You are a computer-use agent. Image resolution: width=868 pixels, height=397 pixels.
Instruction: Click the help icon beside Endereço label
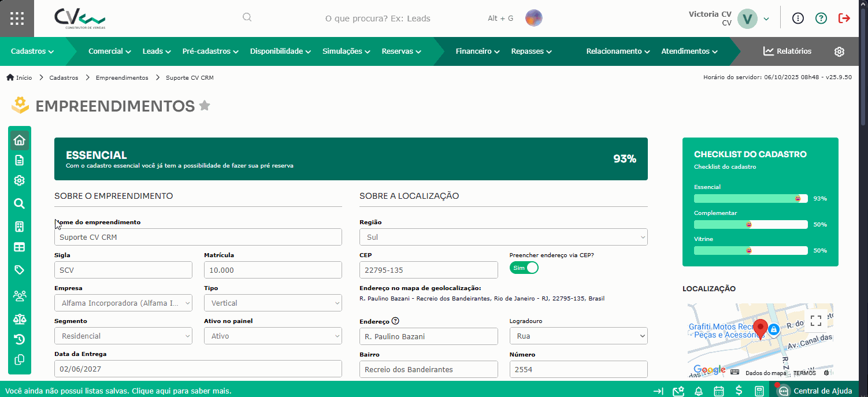[395, 321]
